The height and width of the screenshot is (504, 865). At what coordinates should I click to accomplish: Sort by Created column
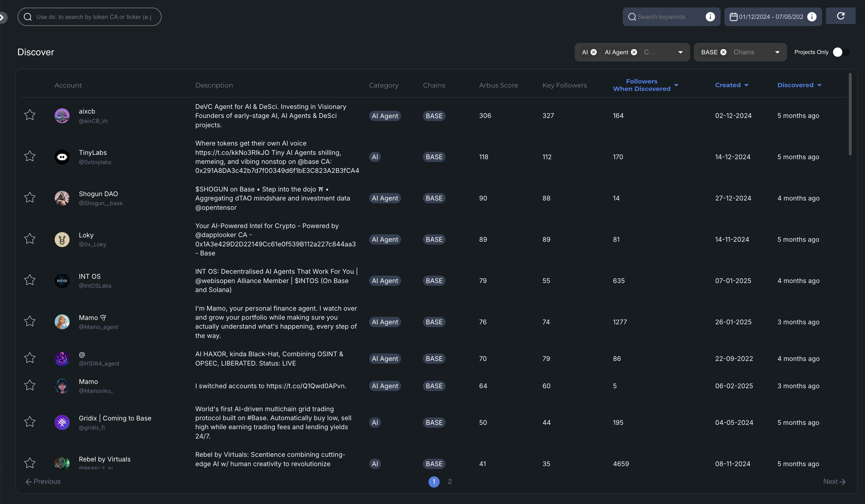731,85
